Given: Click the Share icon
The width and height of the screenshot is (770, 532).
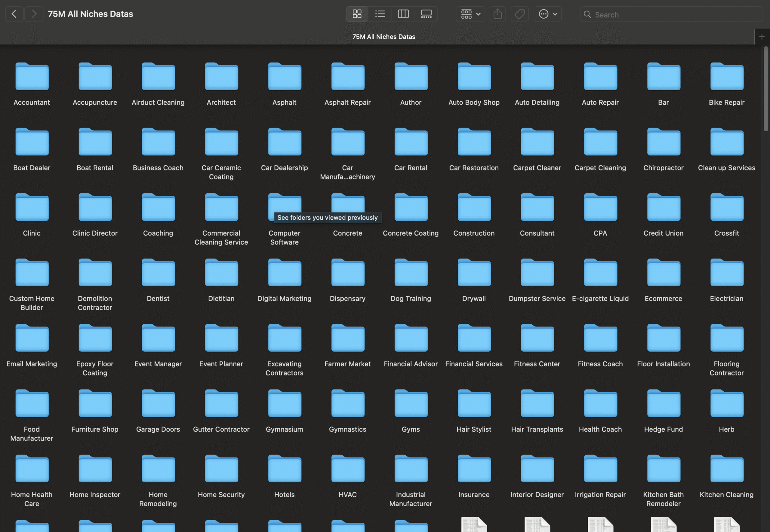Looking at the screenshot, I should click(497, 14).
